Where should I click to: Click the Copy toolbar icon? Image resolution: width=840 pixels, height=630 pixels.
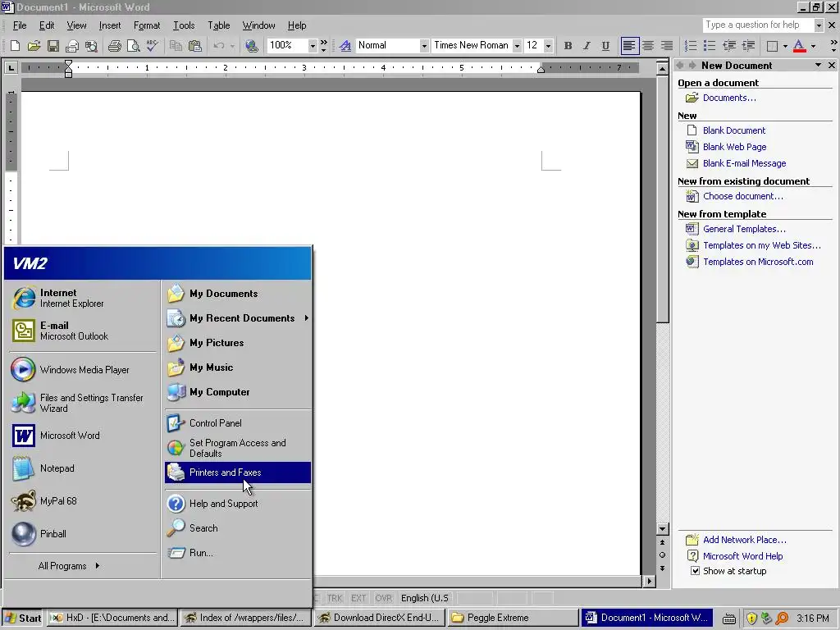point(176,46)
